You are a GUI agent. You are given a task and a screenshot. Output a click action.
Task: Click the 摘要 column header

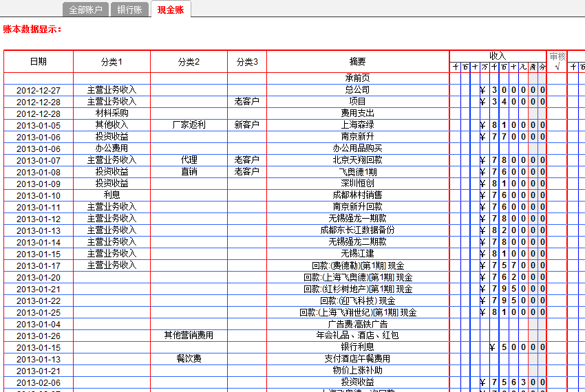(358, 61)
